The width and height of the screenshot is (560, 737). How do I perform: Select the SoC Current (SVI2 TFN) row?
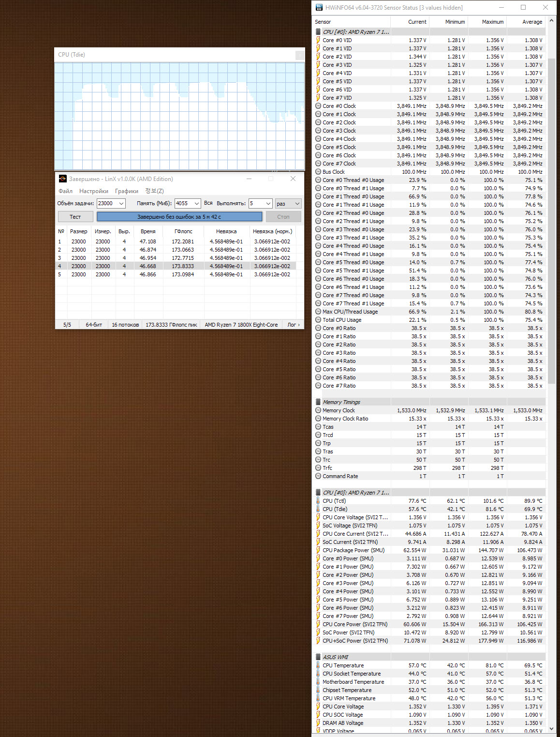429,542
